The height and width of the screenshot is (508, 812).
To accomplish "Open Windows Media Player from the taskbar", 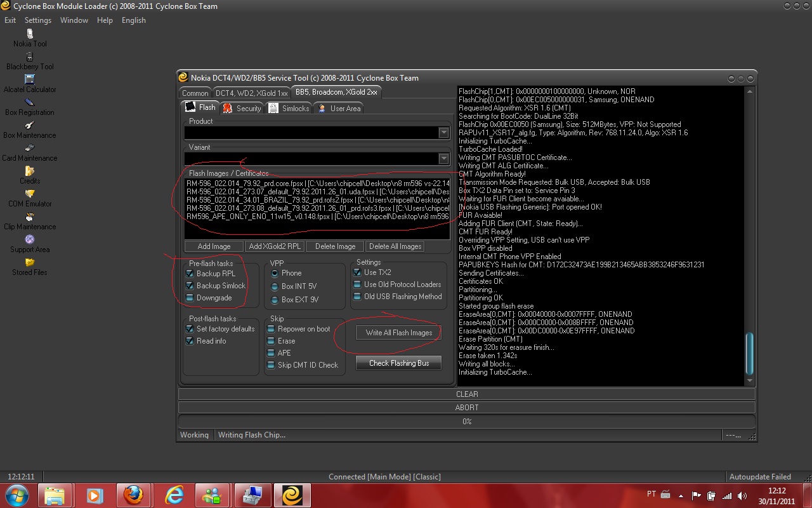I will coord(94,495).
